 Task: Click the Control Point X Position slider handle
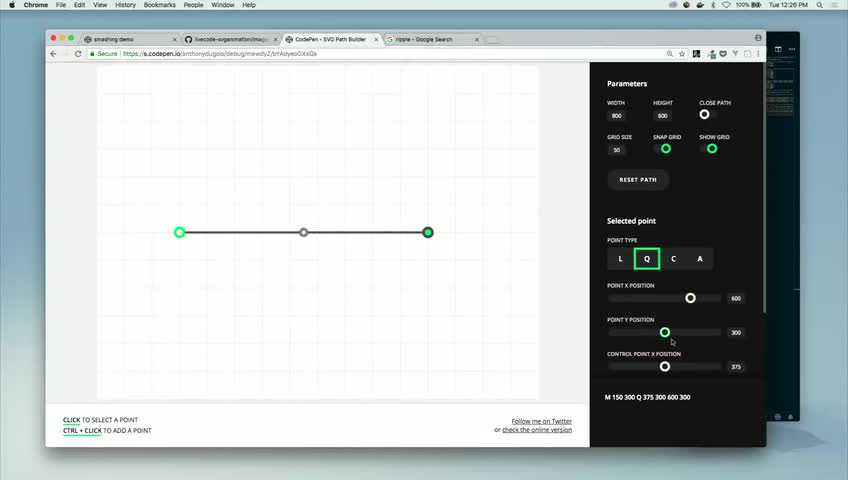coord(665,366)
